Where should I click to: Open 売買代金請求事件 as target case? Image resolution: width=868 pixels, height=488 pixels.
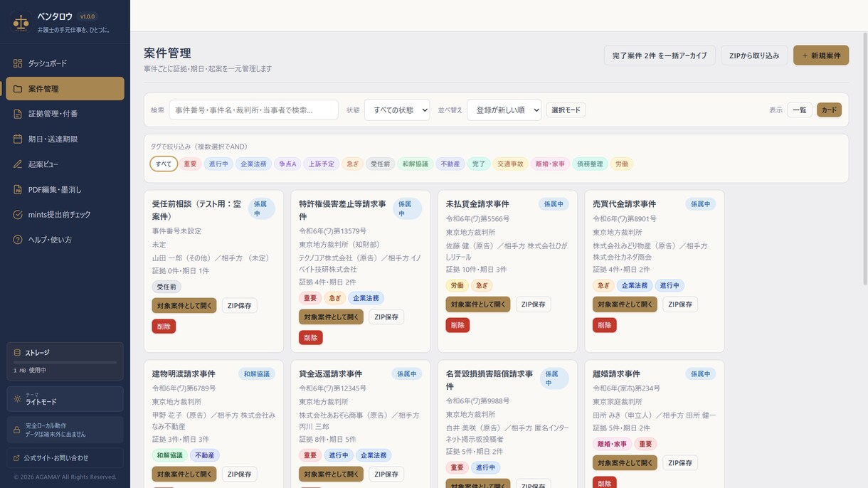click(x=625, y=304)
